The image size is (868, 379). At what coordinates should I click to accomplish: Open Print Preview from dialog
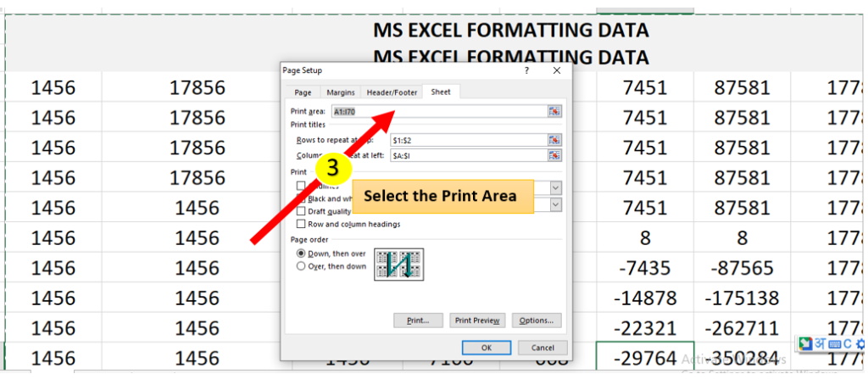[477, 320]
